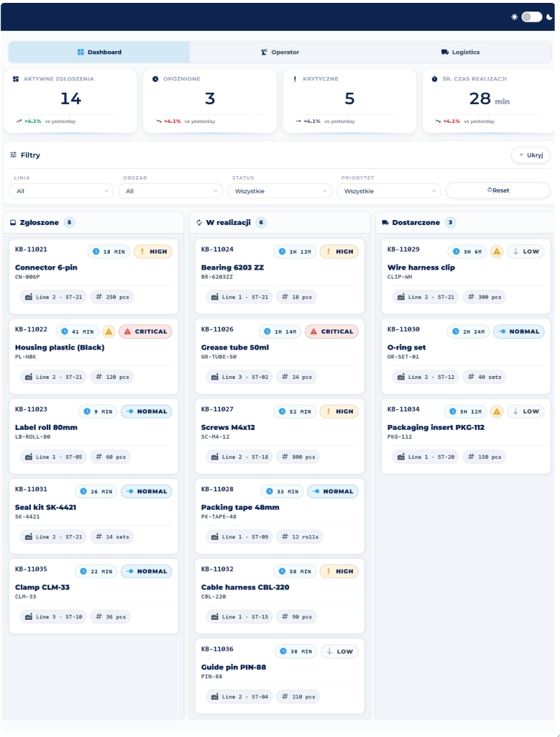Click the factory icon on KB-11021 location tag
The image size is (560, 737).
pos(28,296)
